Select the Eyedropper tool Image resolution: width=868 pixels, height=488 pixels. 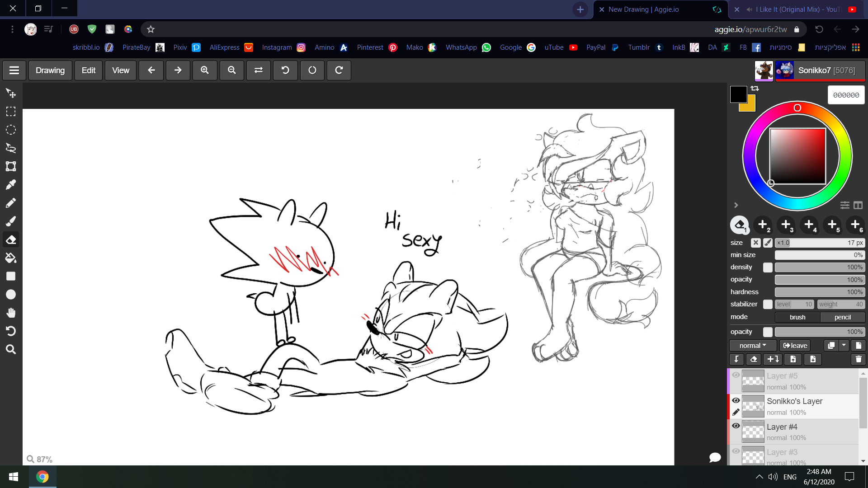(x=11, y=185)
